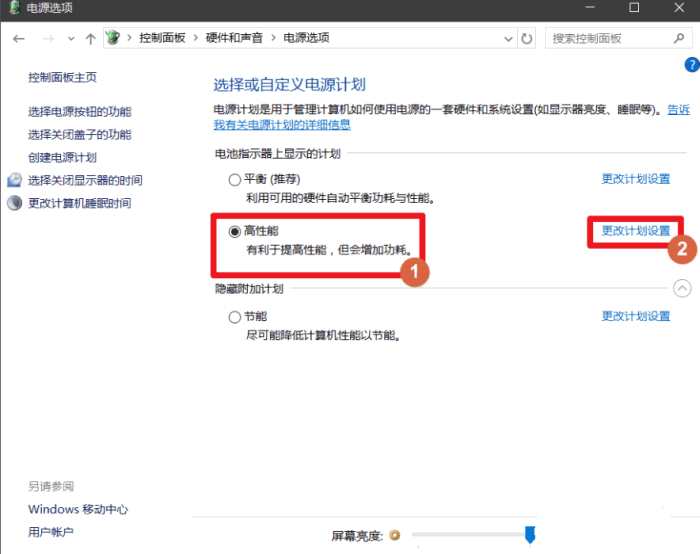
Task: Select the 节能 power plan
Action: coord(235,316)
